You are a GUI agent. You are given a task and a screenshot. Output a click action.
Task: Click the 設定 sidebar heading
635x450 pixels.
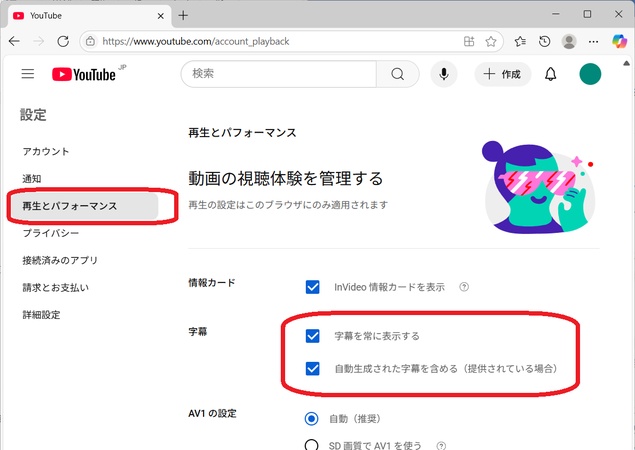[x=33, y=115]
